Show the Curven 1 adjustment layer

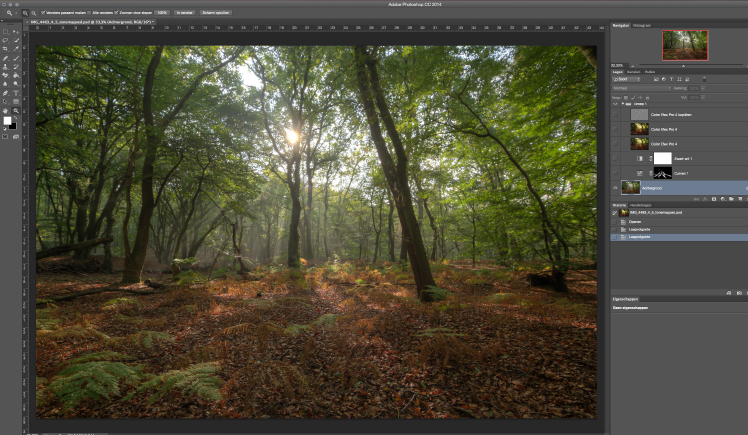615,173
